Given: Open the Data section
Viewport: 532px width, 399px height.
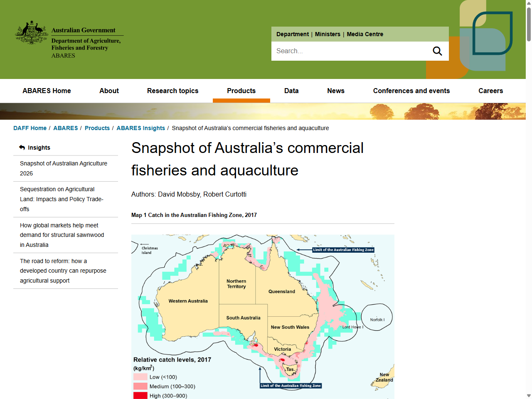Looking at the screenshot, I should pyautogui.click(x=291, y=91).
